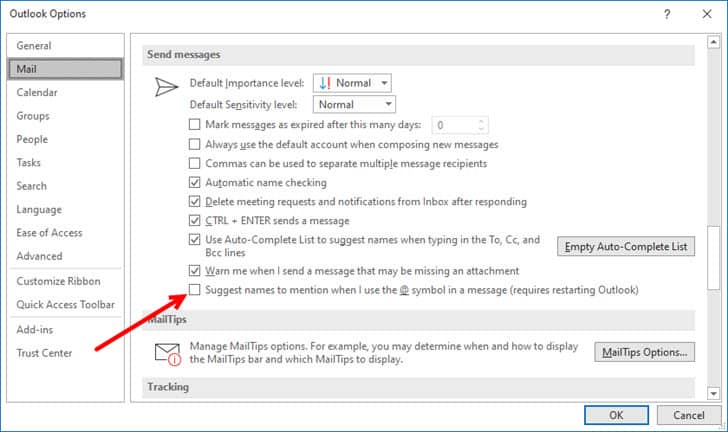This screenshot has width=728, height=432.
Task: Check Always use the default account option
Action: pyautogui.click(x=195, y=144)
